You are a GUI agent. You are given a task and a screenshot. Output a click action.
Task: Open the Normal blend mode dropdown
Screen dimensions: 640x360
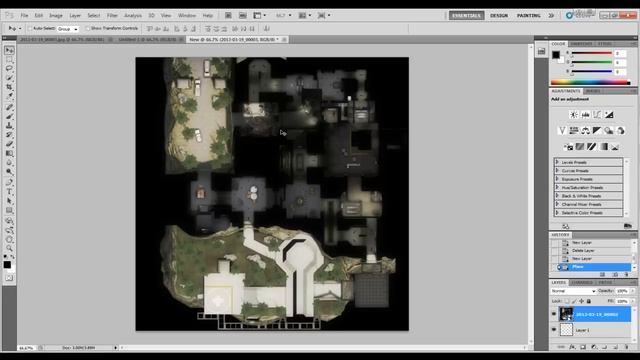pos(573,291)
